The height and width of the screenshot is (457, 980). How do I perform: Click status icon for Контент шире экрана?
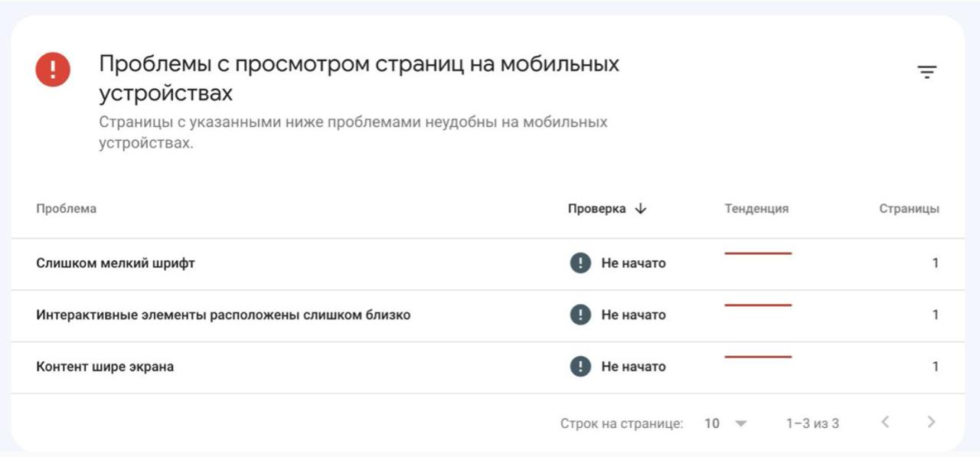tap(580, 367)
